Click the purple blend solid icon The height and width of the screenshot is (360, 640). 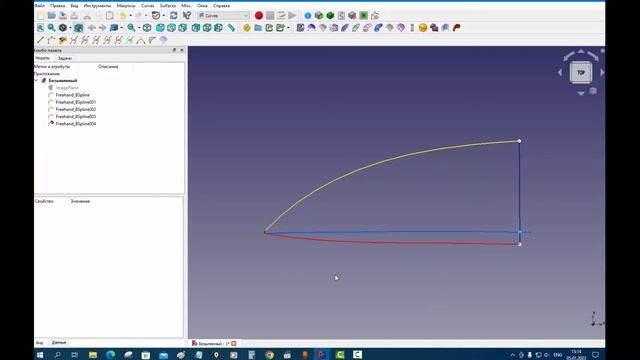434,28
